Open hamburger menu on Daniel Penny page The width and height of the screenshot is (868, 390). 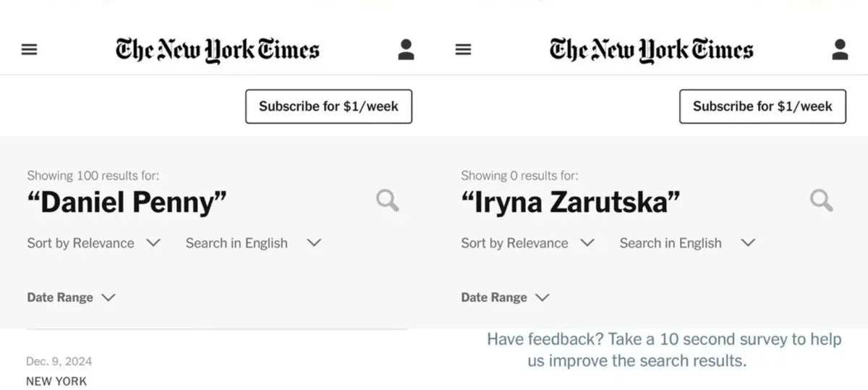tap(29, 50)
